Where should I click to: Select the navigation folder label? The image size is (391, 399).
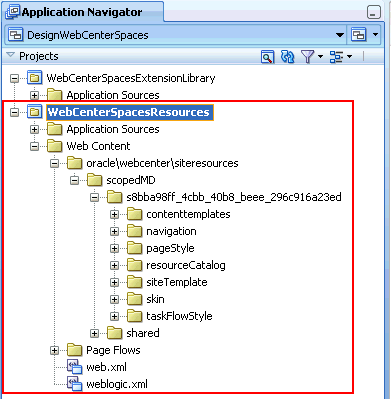171,232
